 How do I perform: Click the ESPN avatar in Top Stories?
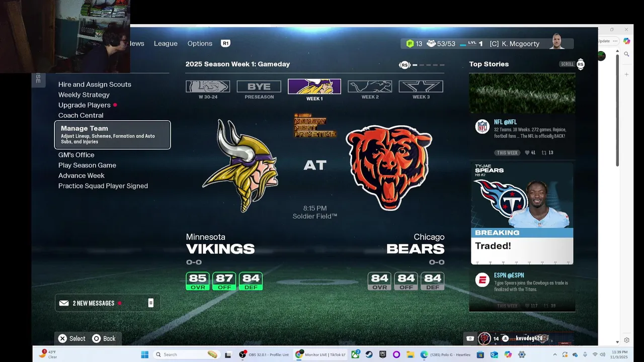(482, 280)
